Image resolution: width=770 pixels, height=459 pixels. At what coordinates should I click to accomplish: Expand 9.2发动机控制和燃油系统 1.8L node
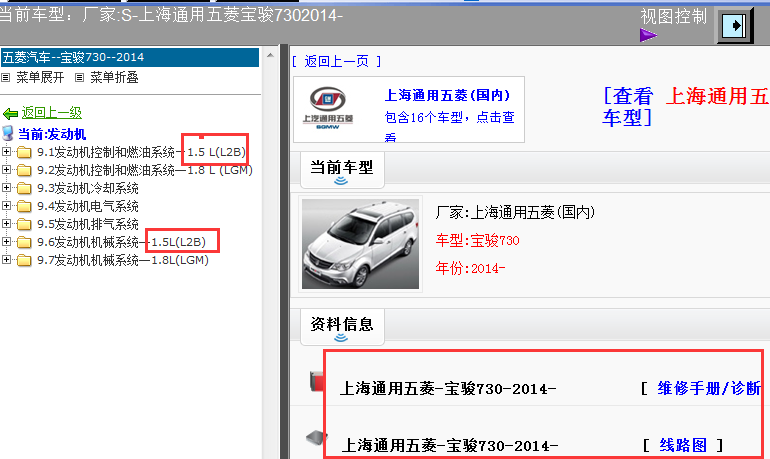pyautogui.click(x=6, y=170)
